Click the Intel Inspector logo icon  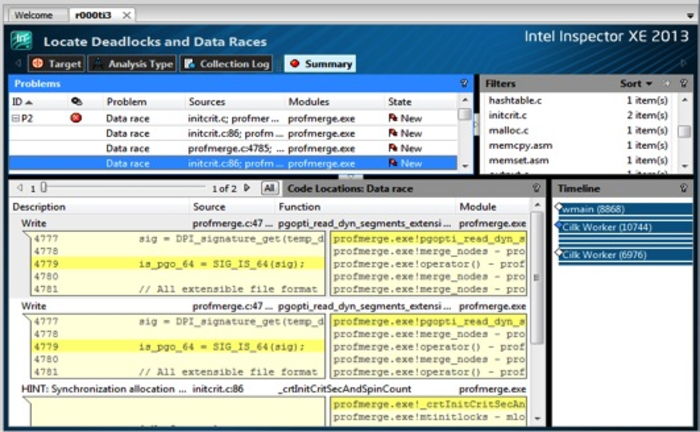[x=21, y=41]
